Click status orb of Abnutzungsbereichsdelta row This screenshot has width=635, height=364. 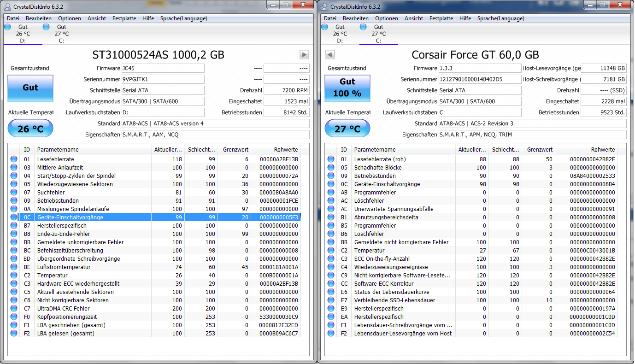331,217
